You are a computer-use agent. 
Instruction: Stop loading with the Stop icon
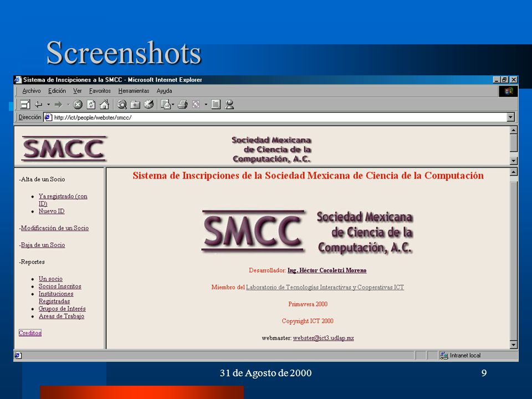click(x=78, y=105)
